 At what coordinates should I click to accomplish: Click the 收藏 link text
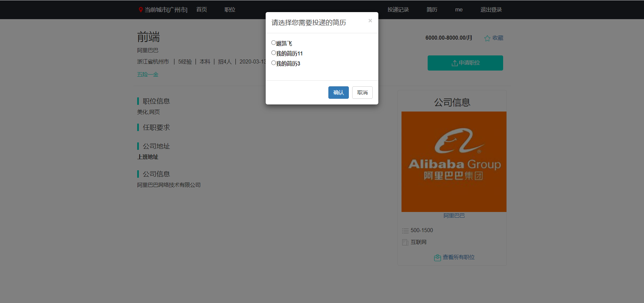(498, 38)
